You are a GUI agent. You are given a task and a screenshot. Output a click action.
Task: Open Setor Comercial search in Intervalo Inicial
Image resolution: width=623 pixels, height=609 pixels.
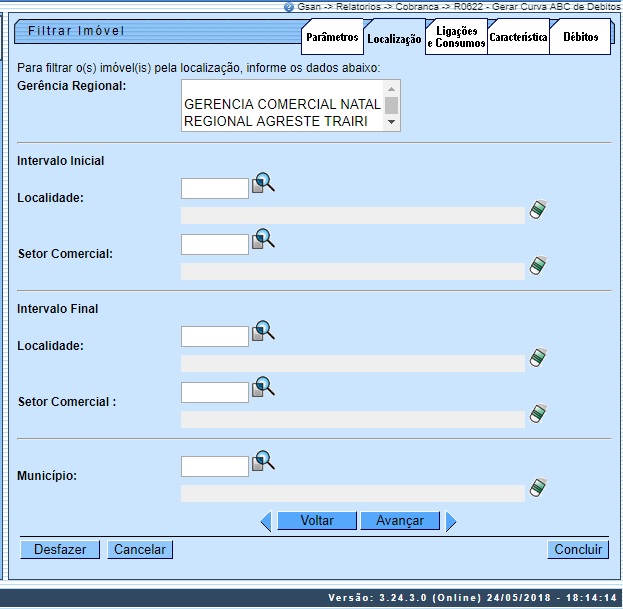point(263,239)
